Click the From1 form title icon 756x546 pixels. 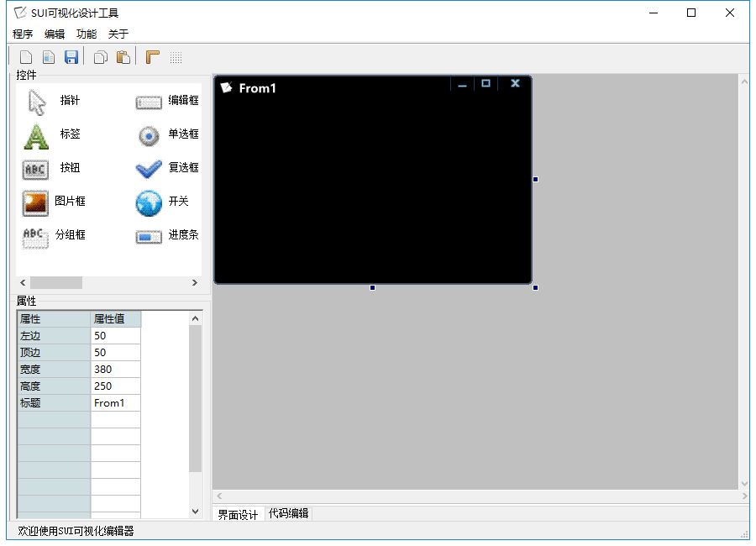click(x=227, y=87)
